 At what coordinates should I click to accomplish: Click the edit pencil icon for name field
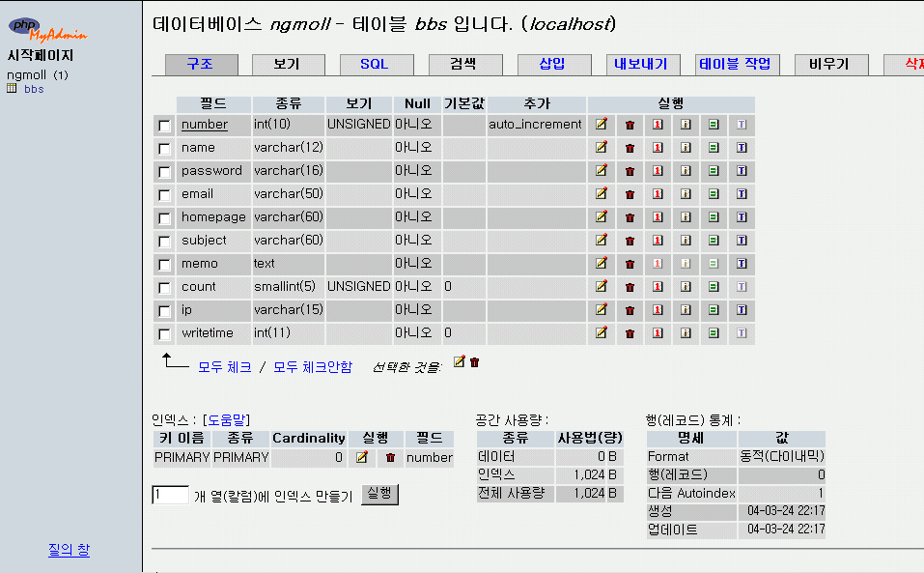[x=602, y=148]
